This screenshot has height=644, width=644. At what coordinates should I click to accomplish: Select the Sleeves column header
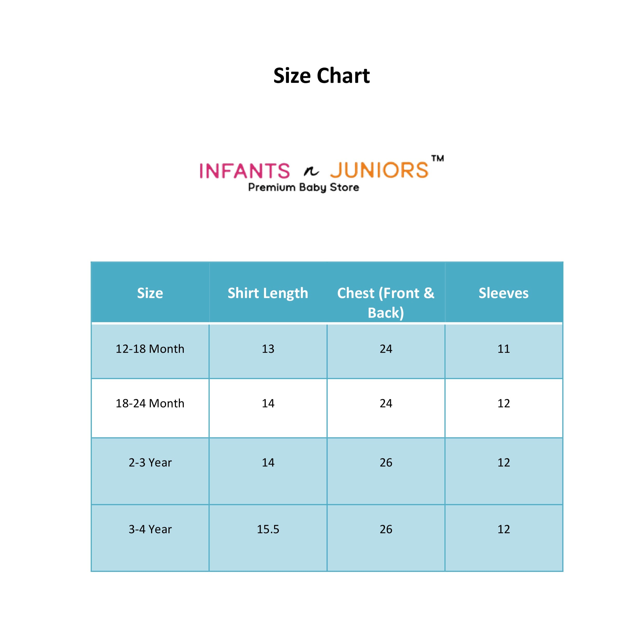pos(503,293)
